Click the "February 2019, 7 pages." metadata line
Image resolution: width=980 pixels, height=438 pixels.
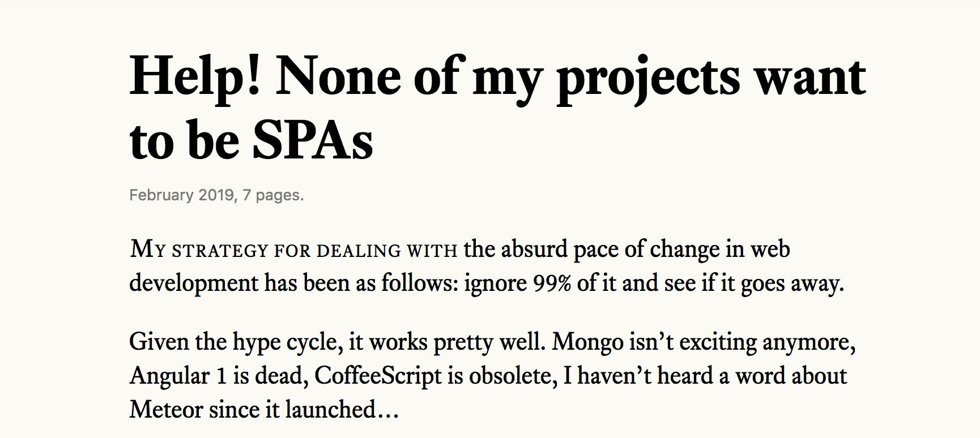[217, 195]
